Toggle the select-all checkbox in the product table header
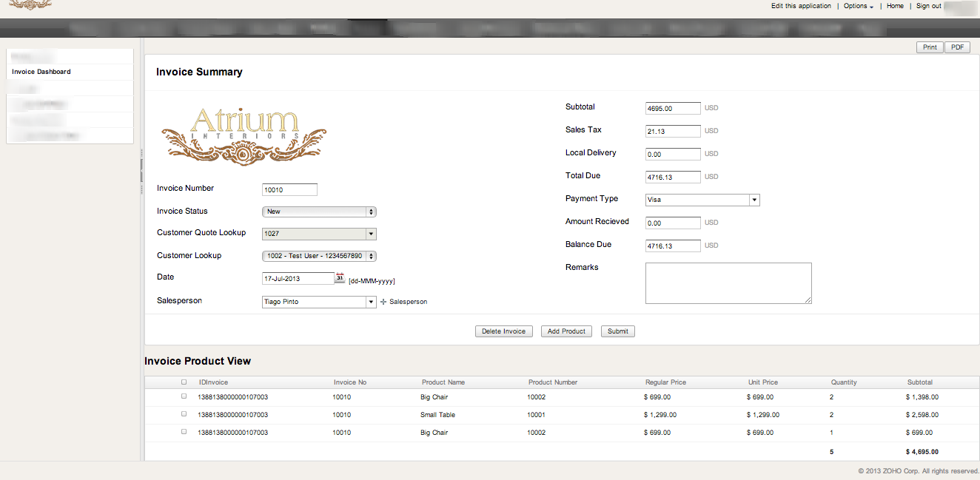The width and height of the screenshot is (980, 480). click(x=184, y=382)
